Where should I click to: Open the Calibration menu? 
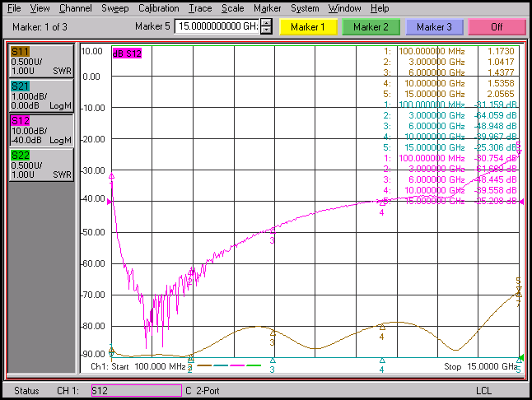pyautogui.click(x=158, y=8)
